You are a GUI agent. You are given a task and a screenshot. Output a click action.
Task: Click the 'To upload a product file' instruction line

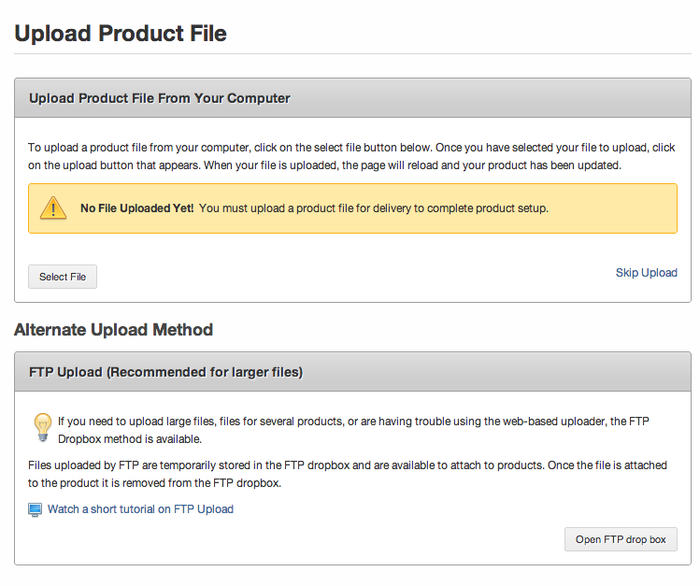[x=351, y=148]
